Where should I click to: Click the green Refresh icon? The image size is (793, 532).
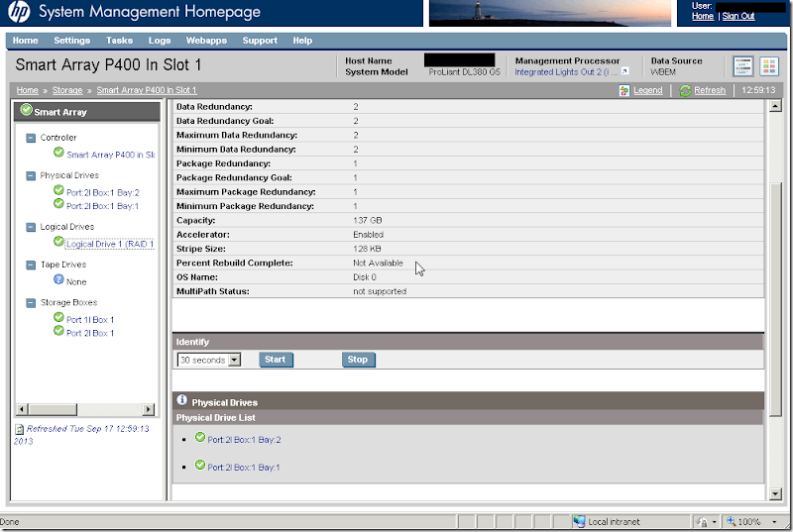[685, 90]
